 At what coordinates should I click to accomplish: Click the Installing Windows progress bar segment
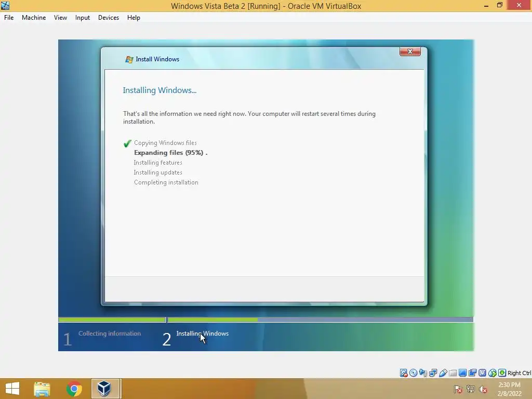tap(320, 320)
